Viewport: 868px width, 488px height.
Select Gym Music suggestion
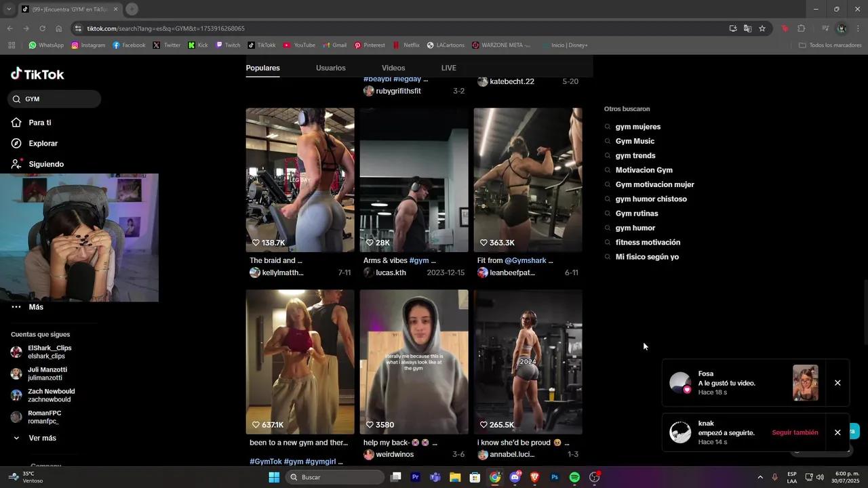click(x=635, y=141)
